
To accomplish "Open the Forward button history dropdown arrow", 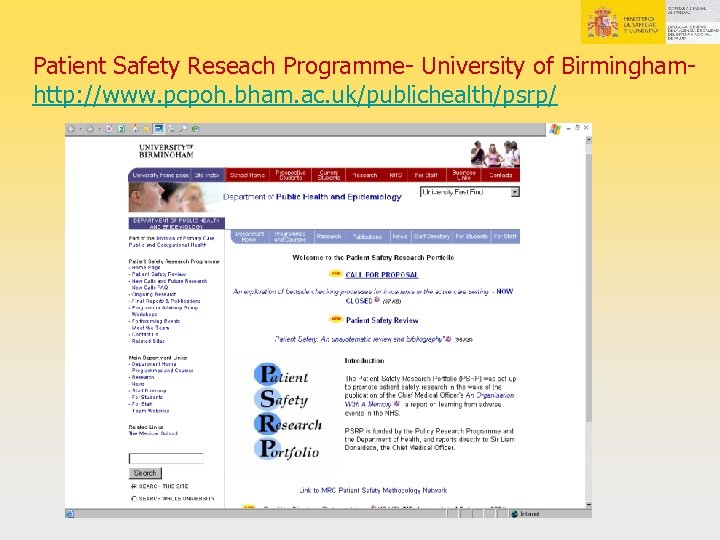I will (99, 129).
